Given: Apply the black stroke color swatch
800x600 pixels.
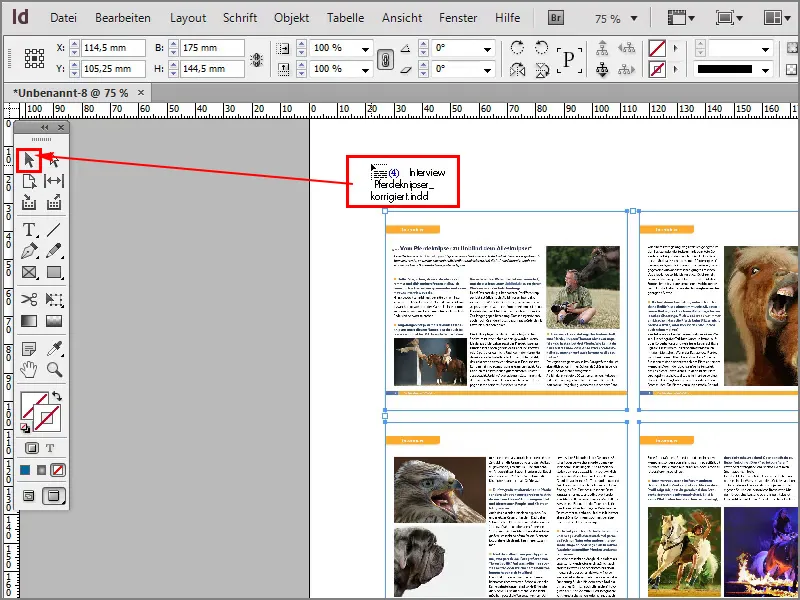Looking at the screenshot, I should pos(725,69).
